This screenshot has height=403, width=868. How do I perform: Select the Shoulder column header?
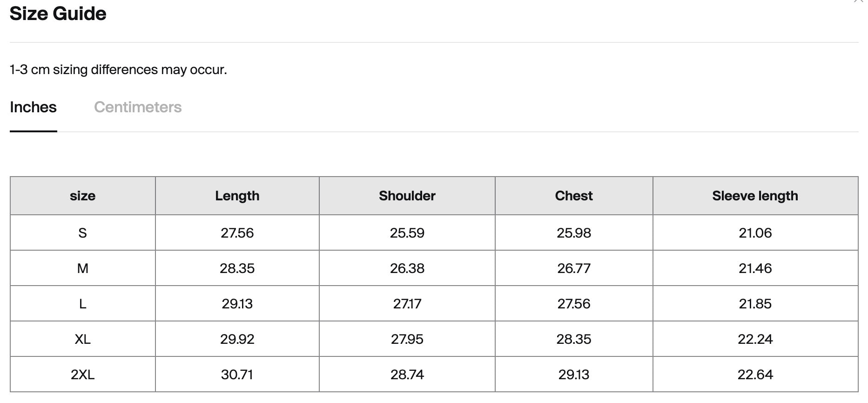click(x=407, y=196)
